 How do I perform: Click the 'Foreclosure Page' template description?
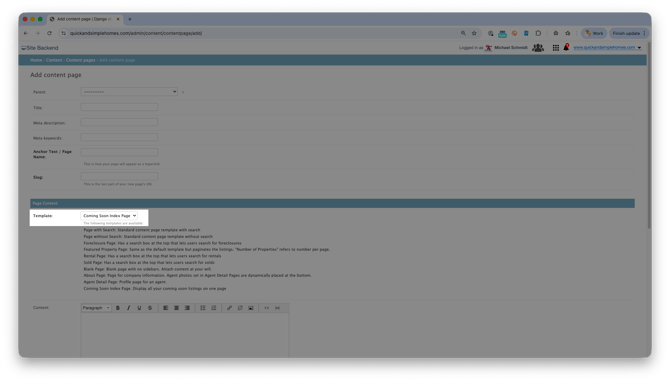coord(162,243)
